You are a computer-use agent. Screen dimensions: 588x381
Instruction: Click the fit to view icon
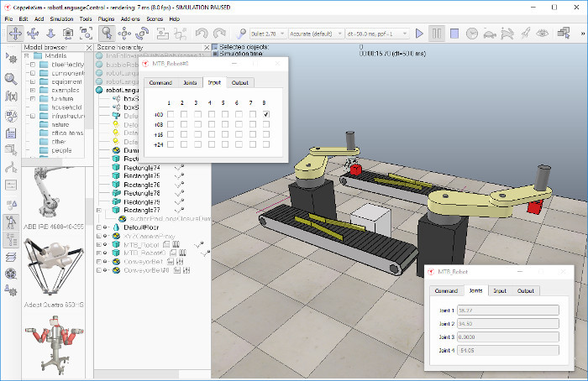coord(86,34)
